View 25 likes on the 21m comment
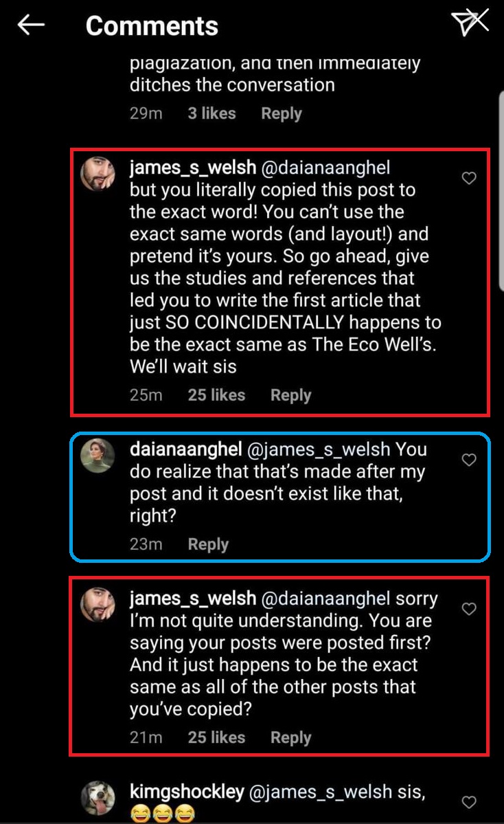This screenshot has width=504, height=824. coord(216,737)
